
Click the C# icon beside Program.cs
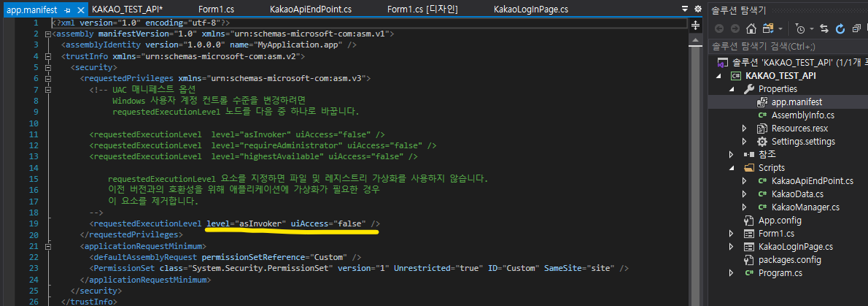click(749, 272)
